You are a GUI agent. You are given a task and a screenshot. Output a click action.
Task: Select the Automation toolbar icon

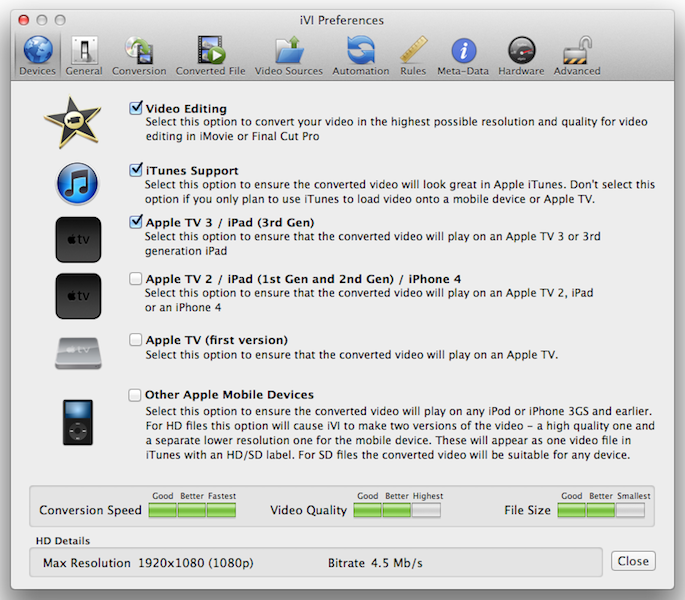click(x=360, y=54)
